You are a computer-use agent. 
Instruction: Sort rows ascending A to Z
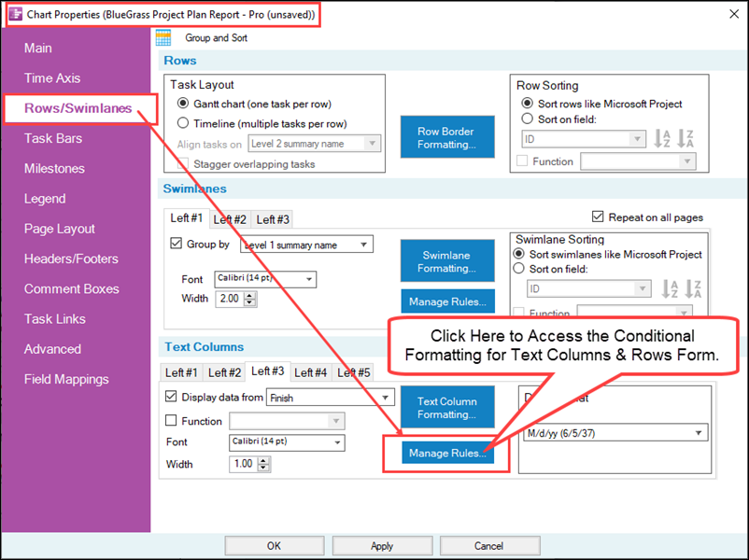(663, 138)
